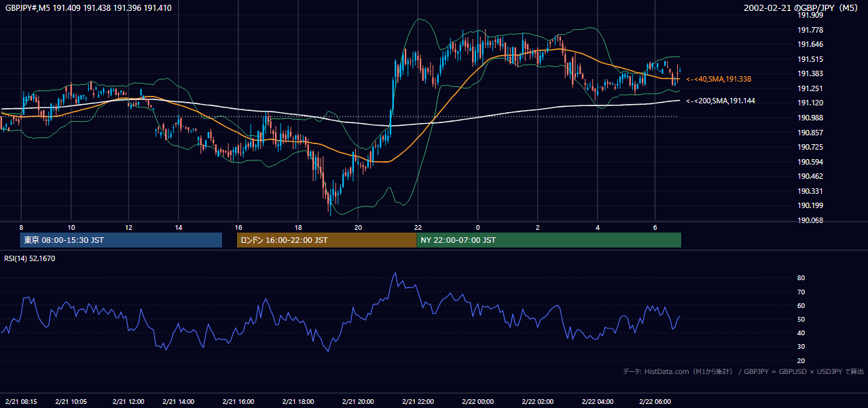Click hour tick 4 under price chart
This screenshot has height=408, width=868.
click(597, 227)
